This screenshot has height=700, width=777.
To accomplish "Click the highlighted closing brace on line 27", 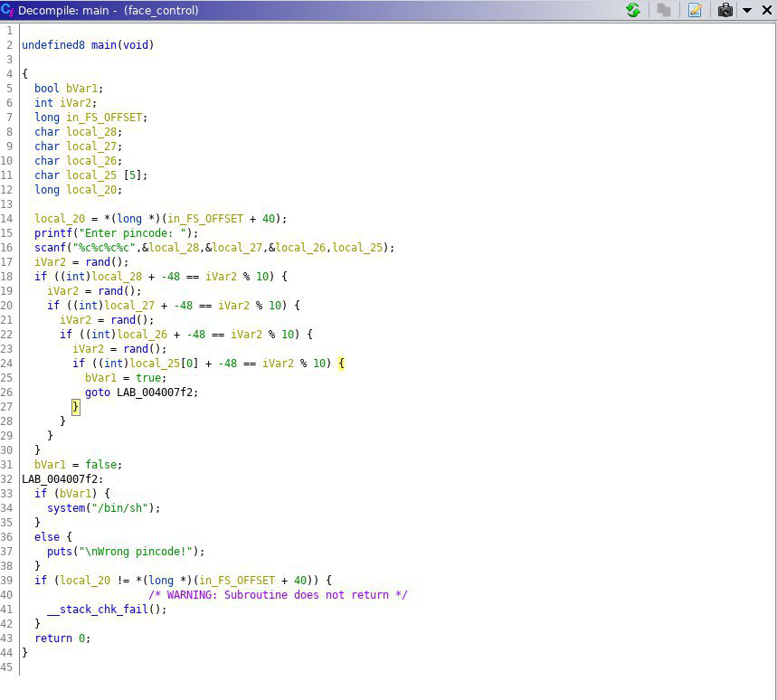I will (75, 407).
